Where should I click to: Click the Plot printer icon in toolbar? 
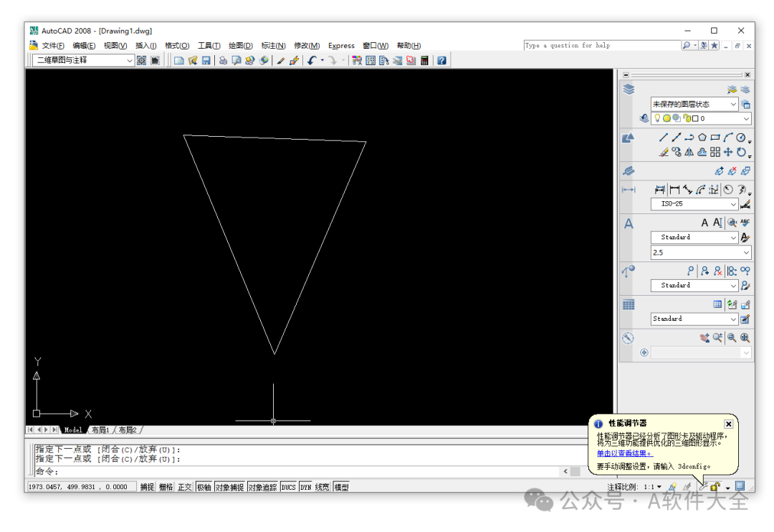coord(223,61)
